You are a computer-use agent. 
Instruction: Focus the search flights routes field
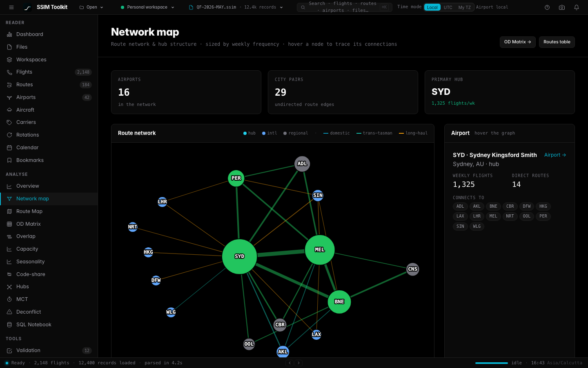344,7
